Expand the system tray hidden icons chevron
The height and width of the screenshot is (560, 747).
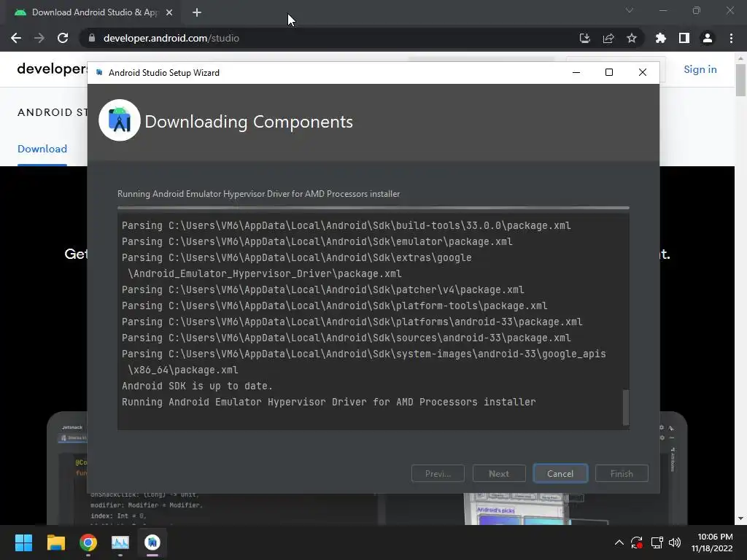pyautogui.click(x=619, y=542)
